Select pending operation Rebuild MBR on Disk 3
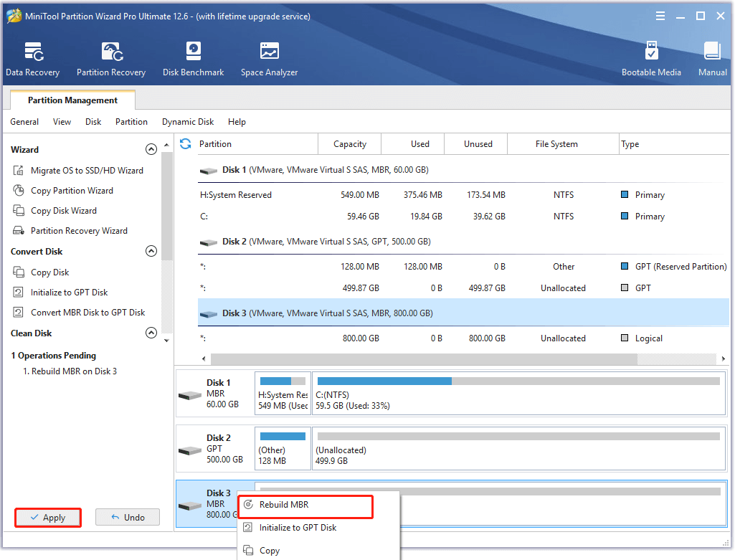Screen dimensions: 735x560 pos(70,371)
